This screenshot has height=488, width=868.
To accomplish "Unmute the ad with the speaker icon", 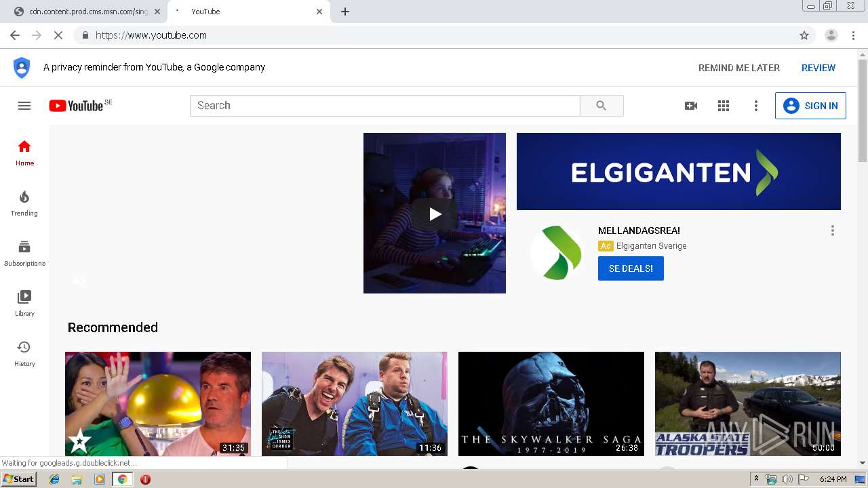I will (x=79, y=281).
